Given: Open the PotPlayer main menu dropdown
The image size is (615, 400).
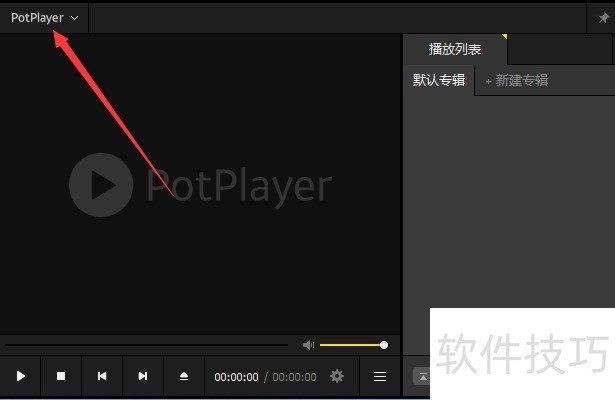Looking at the screenshot, I should point(44,18).
